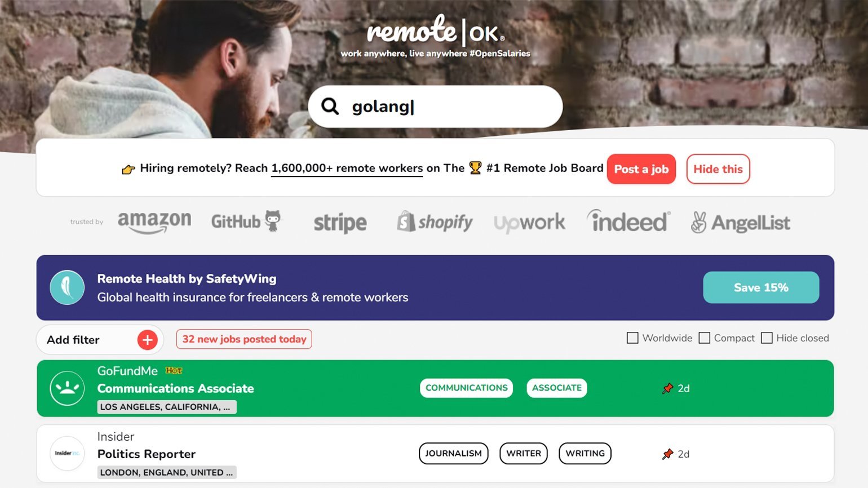The width and height of the screenshot is (868, 488).
Task: Click the GoFundMe company logo
Action: click(67, 388)
